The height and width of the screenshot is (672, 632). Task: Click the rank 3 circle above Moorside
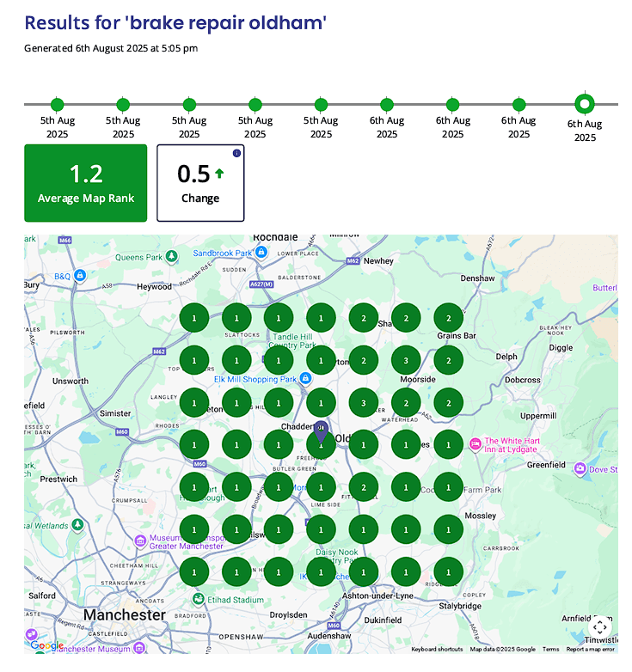click(406, 359)
